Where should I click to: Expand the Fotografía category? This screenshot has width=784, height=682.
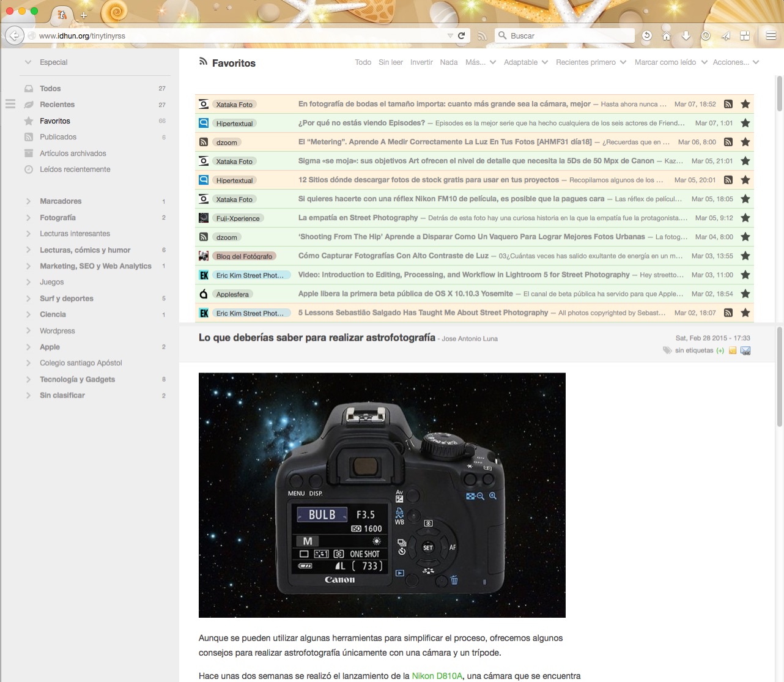[x=28, y=218]
